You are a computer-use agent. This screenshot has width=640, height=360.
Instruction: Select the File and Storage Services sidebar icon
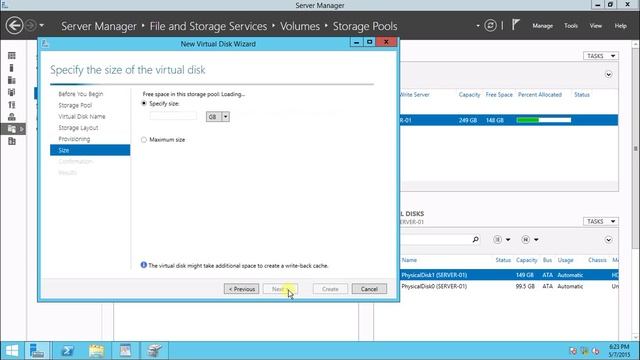12,129
